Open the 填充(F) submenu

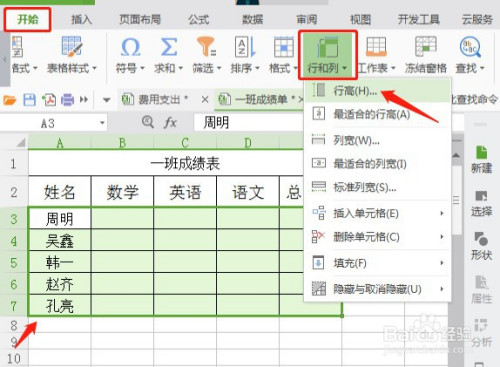pyautogui.click(x=378, y=263)
